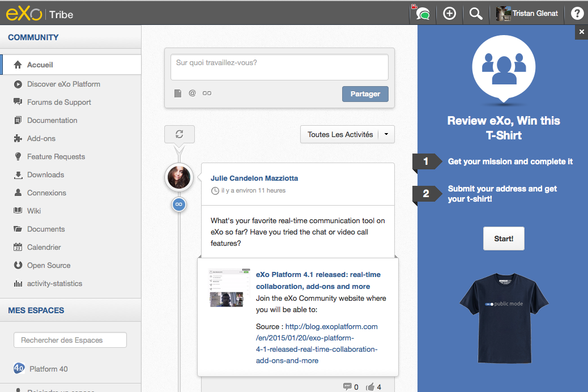The height and width of the screenshot is (392, 588).
Task: Click the Open Source icon
Action: pyautogui.click(x=18, y=265)
